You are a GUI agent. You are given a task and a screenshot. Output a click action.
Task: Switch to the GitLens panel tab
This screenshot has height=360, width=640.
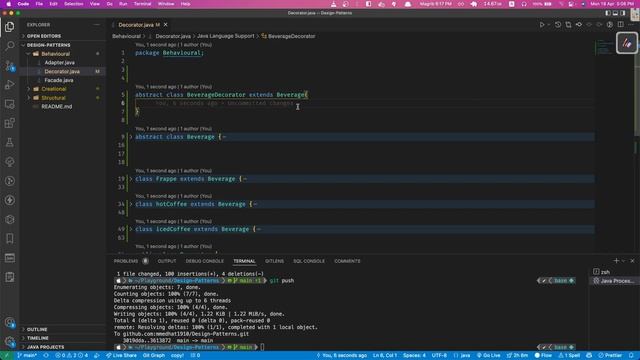(x=274, y=261)
